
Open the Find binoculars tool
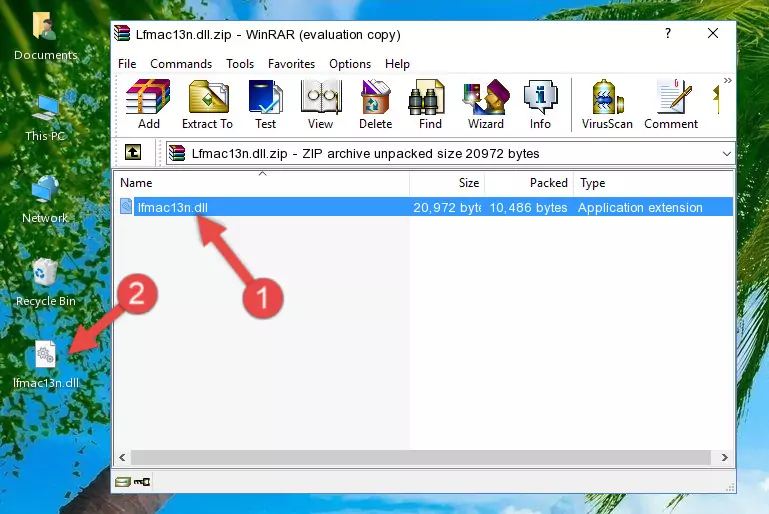click(x=430, y=104)
